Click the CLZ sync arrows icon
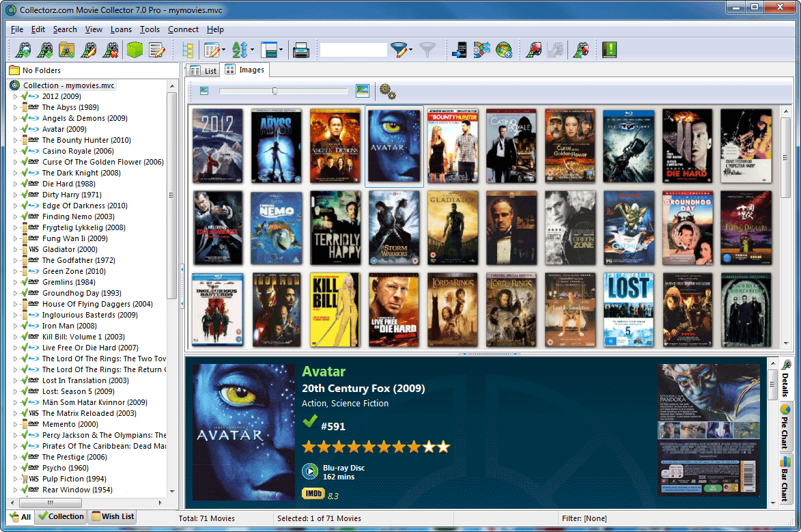This screenshot has width=801, height=532. [481, 50]
